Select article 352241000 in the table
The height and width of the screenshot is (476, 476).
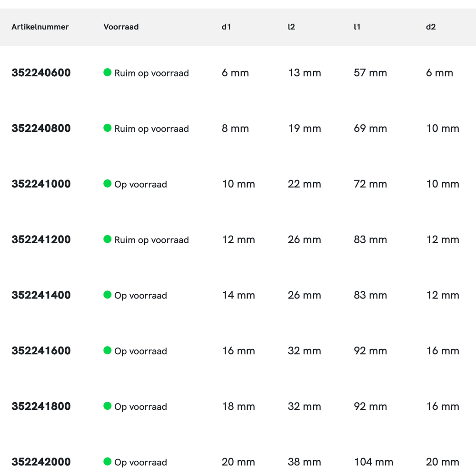point(41,184)
